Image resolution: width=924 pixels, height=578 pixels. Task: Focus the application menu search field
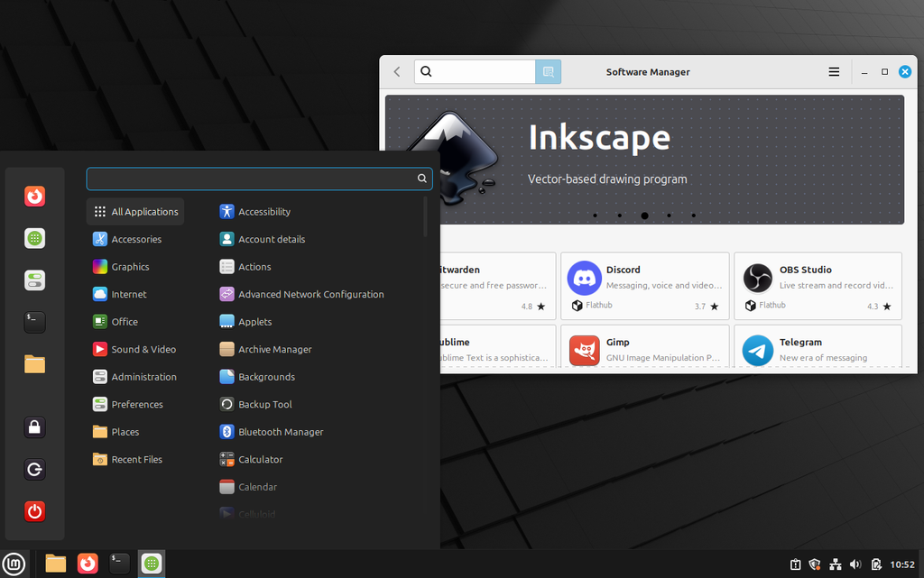[x=259, y=179]
